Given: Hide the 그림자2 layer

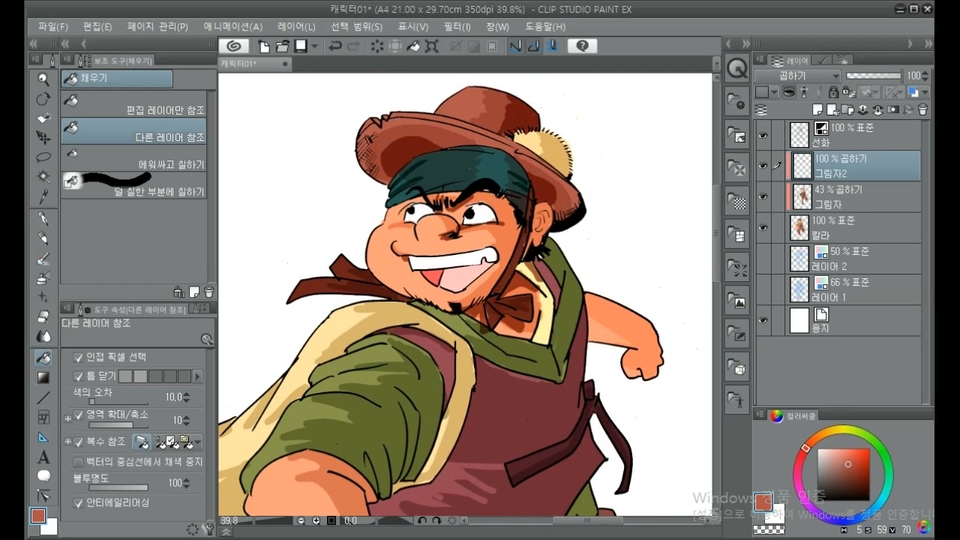Looking at the screenshot, I should point(763,166).
